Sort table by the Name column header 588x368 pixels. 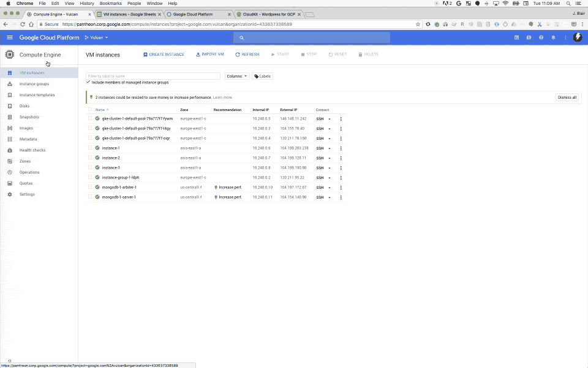(102, 110)
